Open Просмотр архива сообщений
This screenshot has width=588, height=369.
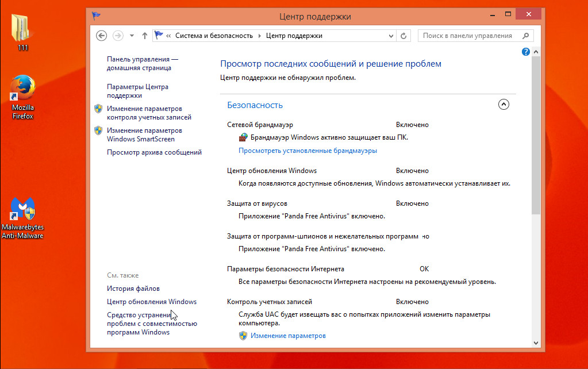click(x=154, y=152)
